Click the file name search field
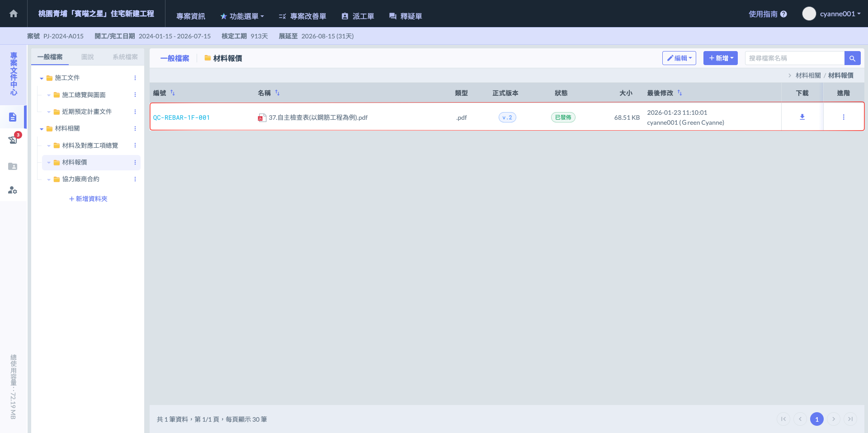The height and width of the screenshot is (433, 868). pyautogui.click(x=794, y=58)
